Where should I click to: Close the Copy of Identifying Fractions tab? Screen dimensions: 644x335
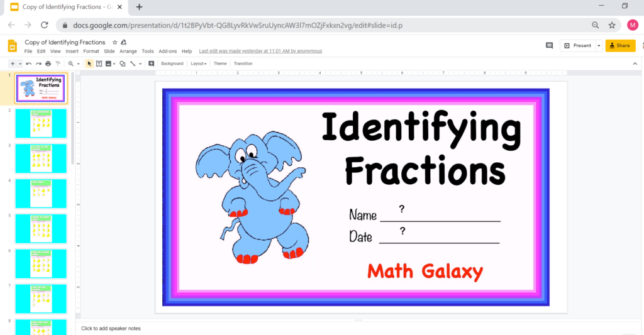point(119,7)
